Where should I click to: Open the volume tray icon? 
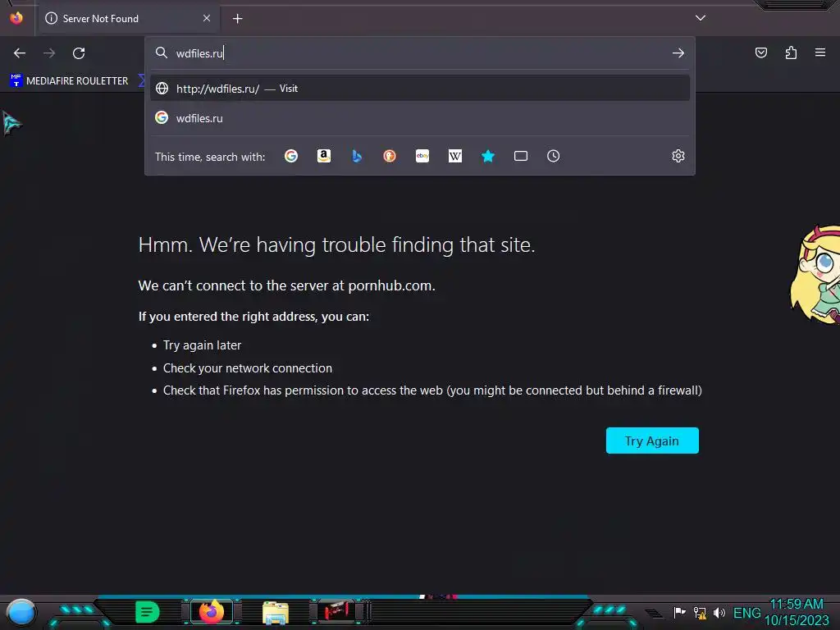tap(719, 613)
